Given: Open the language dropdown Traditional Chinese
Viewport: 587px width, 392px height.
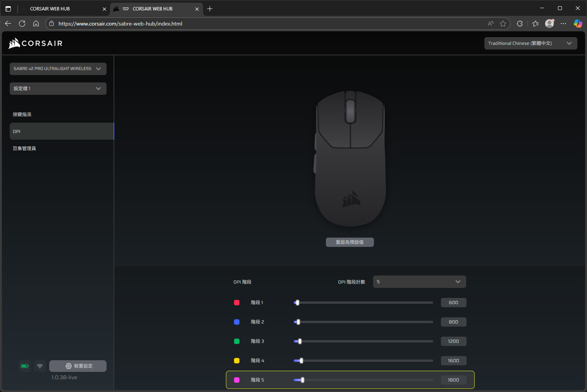Looking at the screenshot, I should pyautogui.click(x=530, y=43).
